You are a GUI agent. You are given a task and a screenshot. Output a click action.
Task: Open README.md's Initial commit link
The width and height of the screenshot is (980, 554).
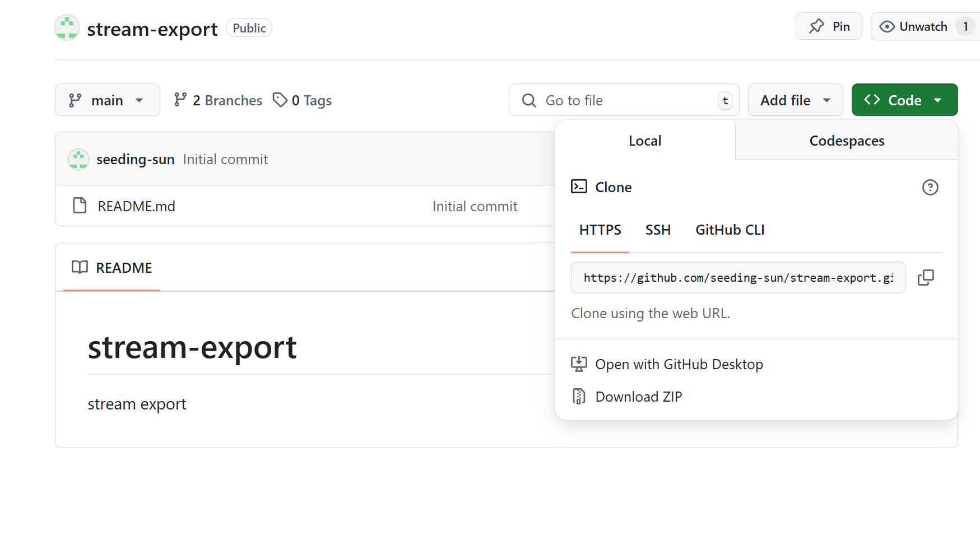click(x=475, y=206)
